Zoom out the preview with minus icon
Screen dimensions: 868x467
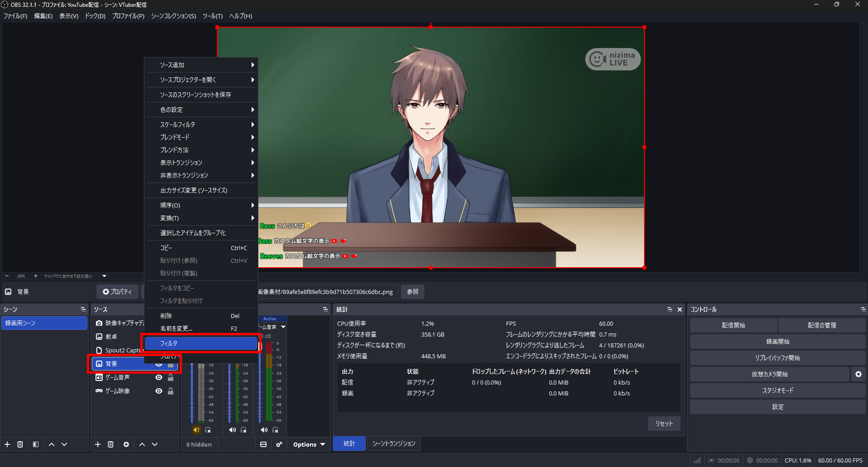point(7,276)
